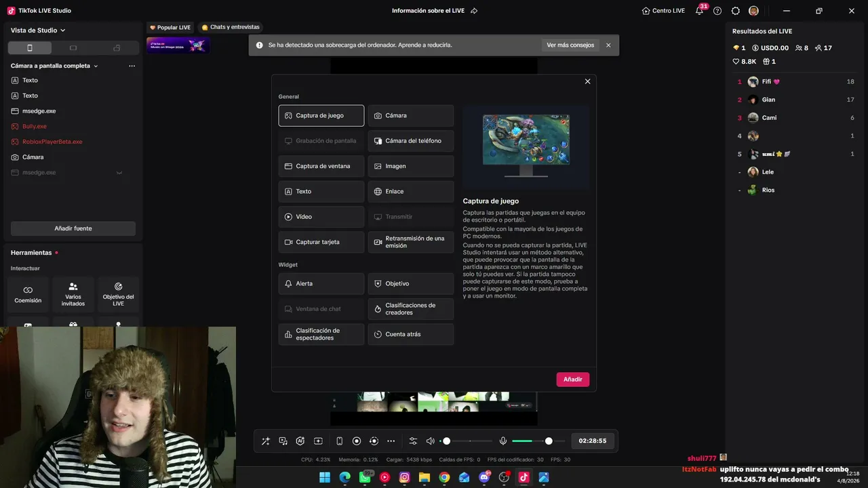Switch to the Popular LIVE tab
The width and height of the screenshot is (868, 488).
170,27
